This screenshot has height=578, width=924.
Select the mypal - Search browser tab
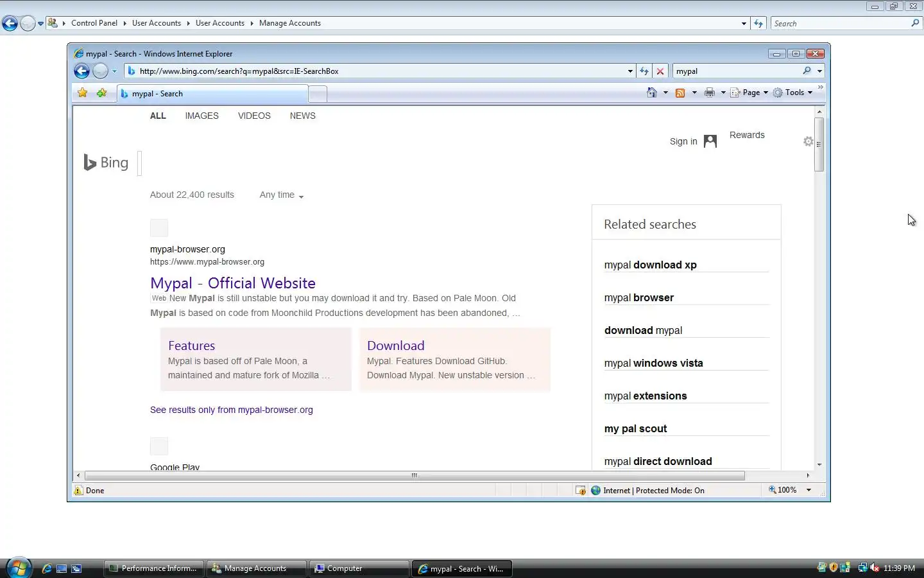212,94
